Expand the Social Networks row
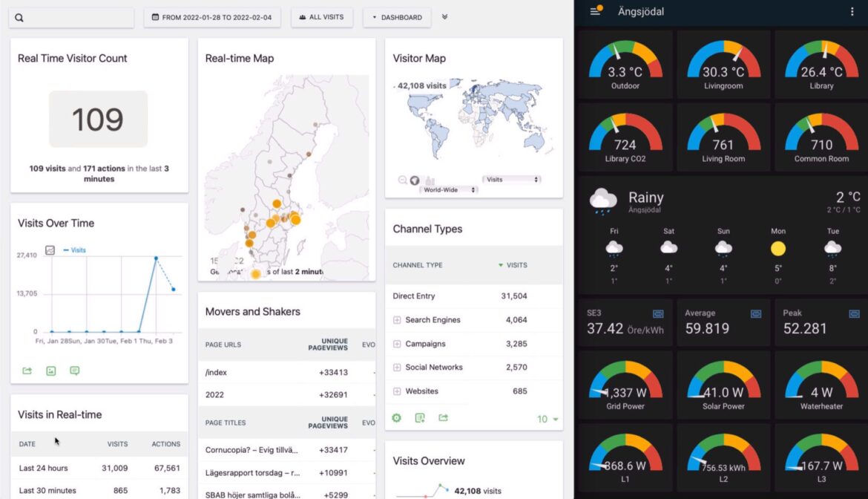 pyautogui.click(x=397, y=368)
